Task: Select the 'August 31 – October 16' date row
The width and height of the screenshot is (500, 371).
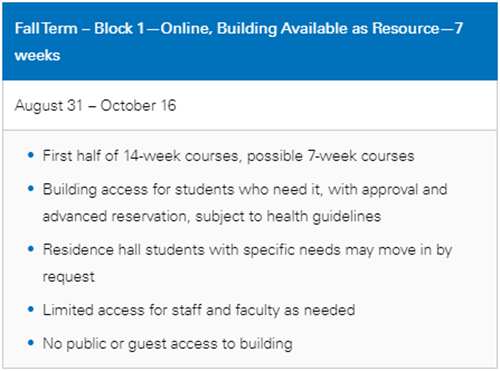Action: (250, 105)
